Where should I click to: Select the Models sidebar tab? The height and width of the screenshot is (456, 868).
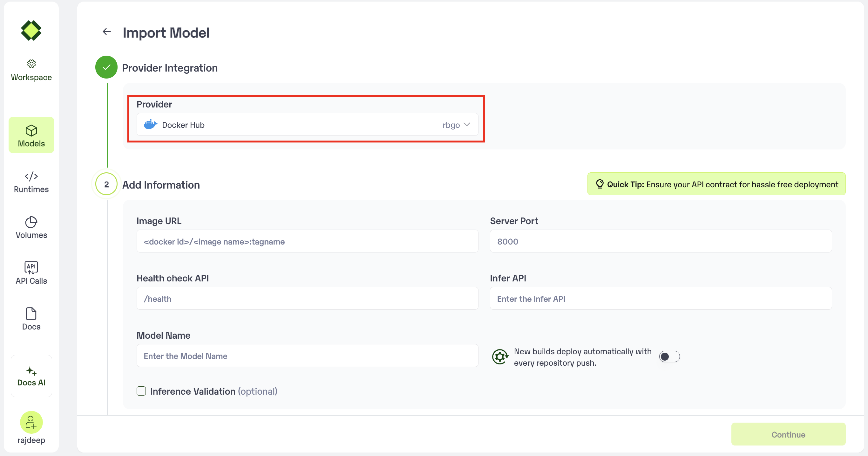click(x=31, y=135)
